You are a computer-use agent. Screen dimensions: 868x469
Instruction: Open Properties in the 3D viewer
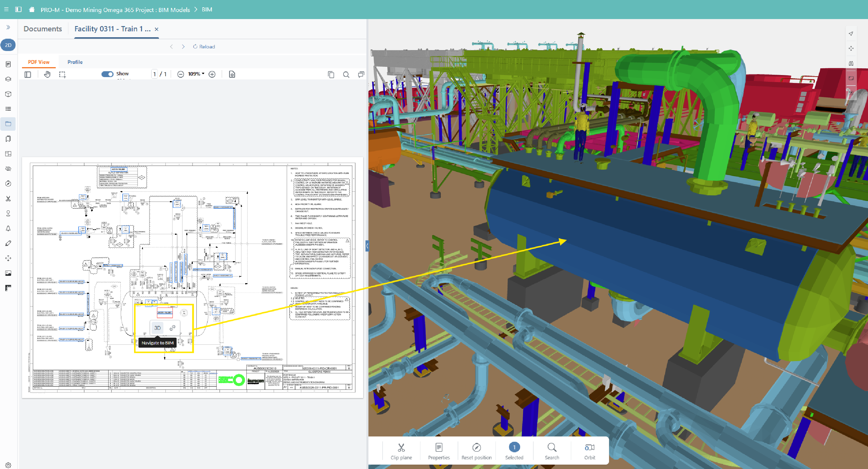point(439,451)
